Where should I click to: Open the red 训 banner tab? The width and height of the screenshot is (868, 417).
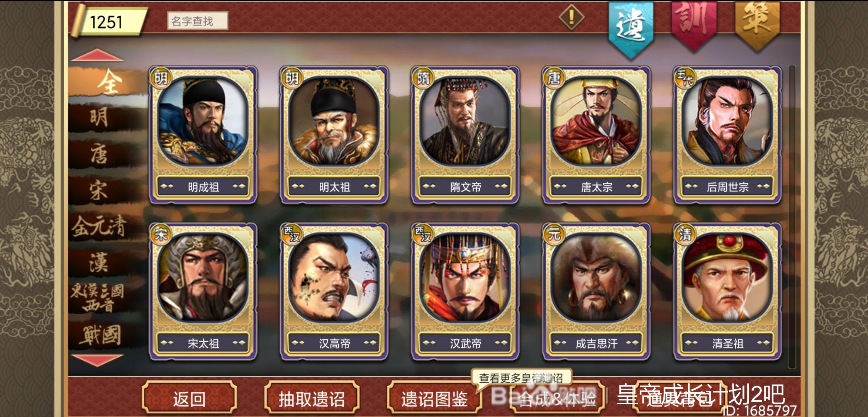[694, 25]
